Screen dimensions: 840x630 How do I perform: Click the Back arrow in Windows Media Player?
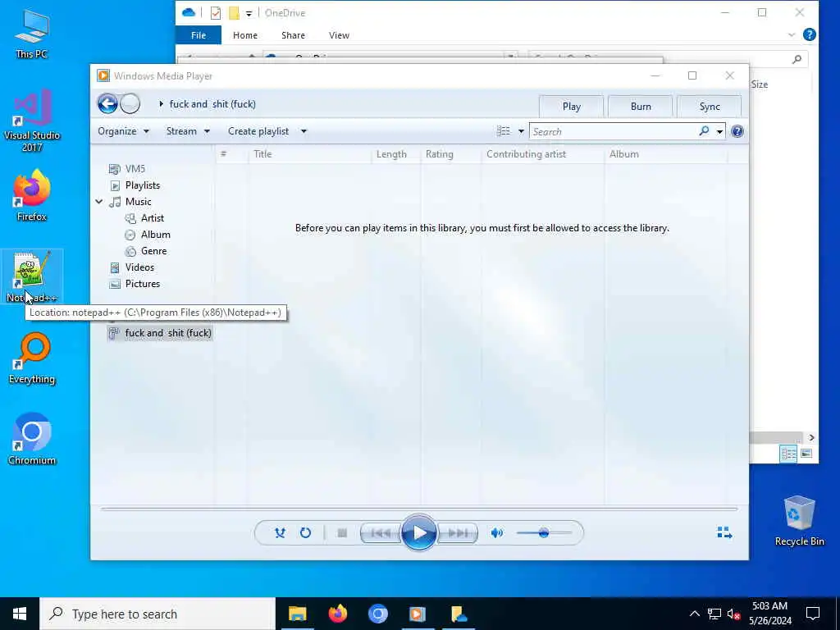click(x=107, y=104)
